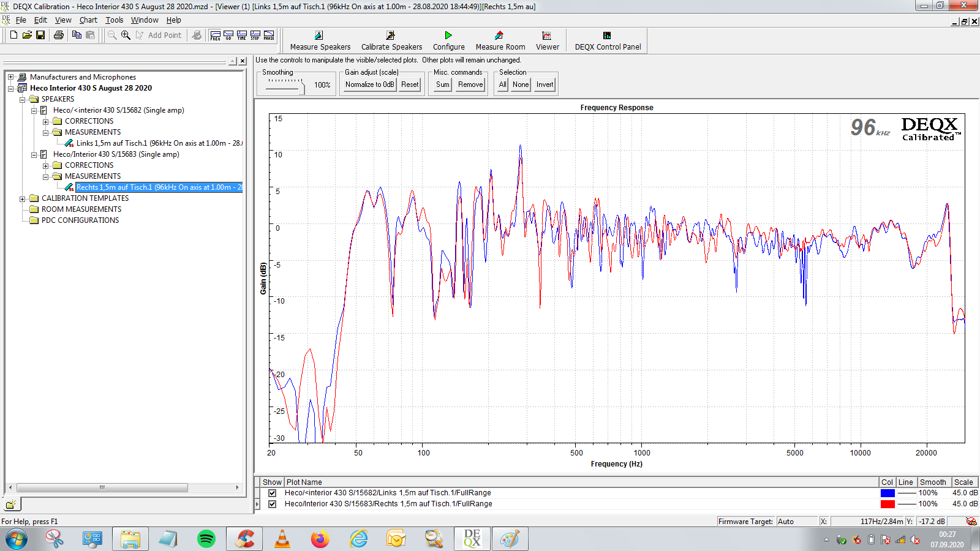Screen dimensions: 980x551
Task: Select the Group Delay (GD) plot icon
Action: tap(228, 36)
